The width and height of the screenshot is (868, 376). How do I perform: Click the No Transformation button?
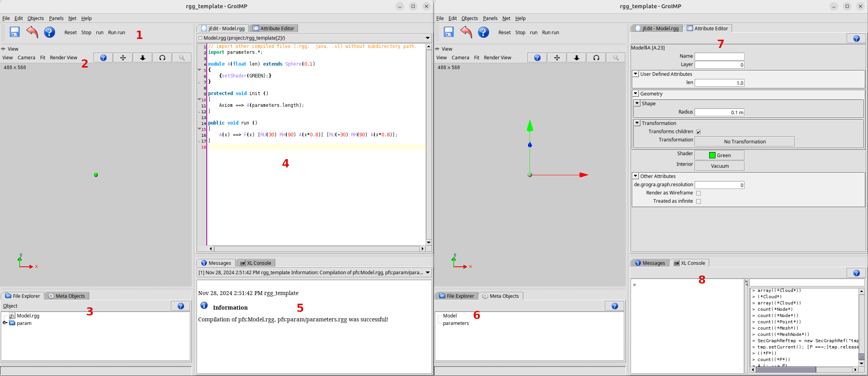pos(745,142)
